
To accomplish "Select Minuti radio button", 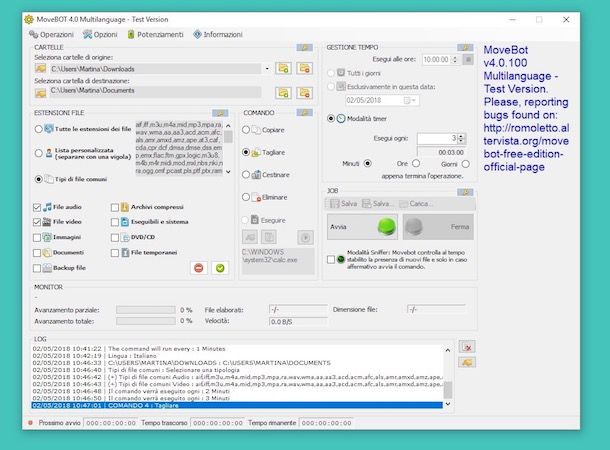I will coord(368,163).
